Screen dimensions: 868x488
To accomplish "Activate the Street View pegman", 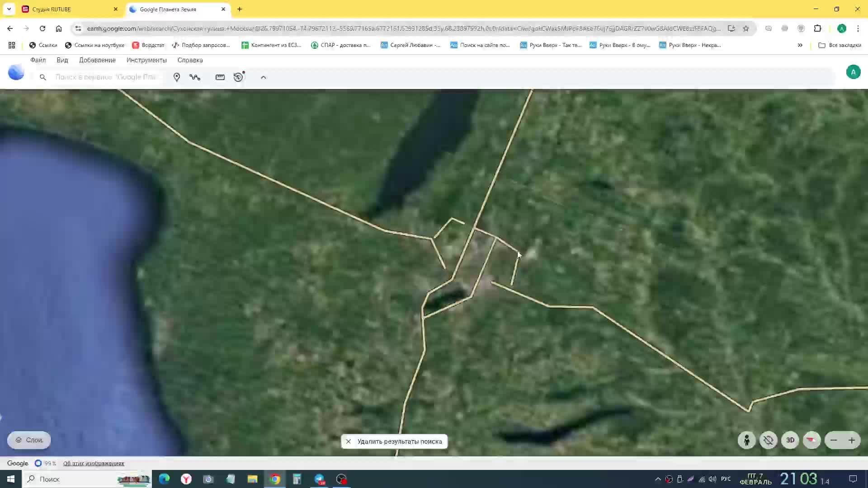I will [747, 440].
